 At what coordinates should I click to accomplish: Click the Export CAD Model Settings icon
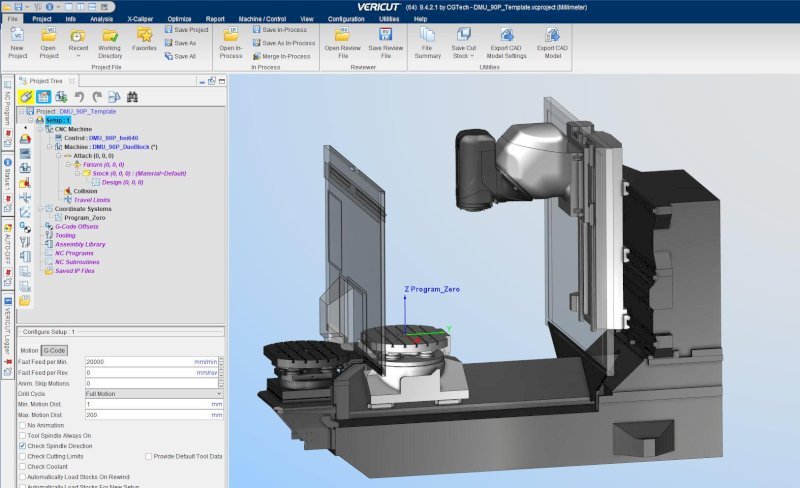[506, 35]
